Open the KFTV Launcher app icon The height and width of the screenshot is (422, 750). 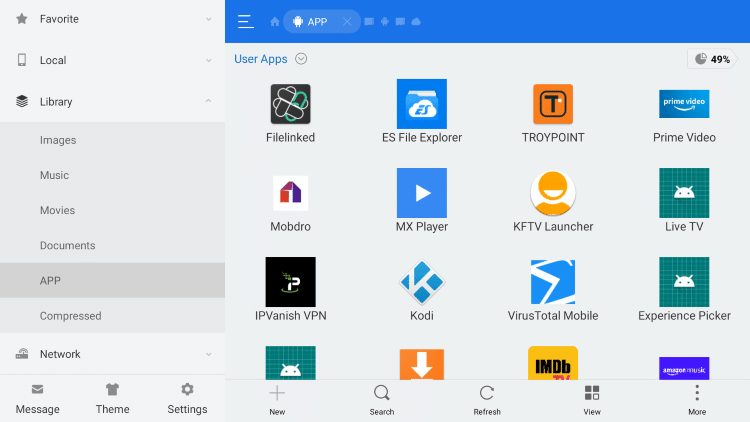(552, 193)
